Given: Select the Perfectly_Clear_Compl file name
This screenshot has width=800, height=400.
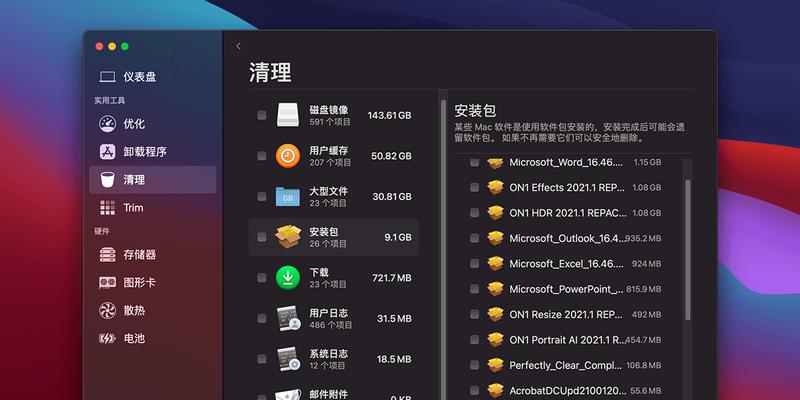Looking at the screenshot, I should coord(566,365).
